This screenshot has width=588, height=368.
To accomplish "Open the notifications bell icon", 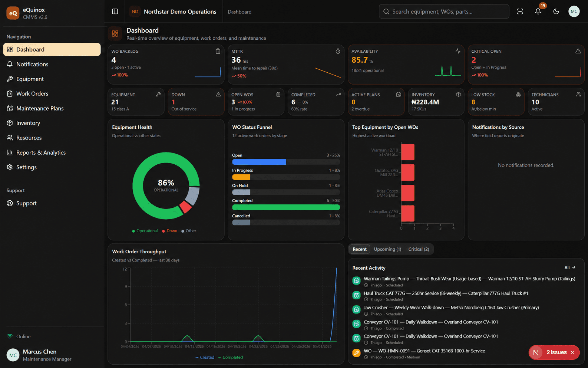I will coord(538,11).
